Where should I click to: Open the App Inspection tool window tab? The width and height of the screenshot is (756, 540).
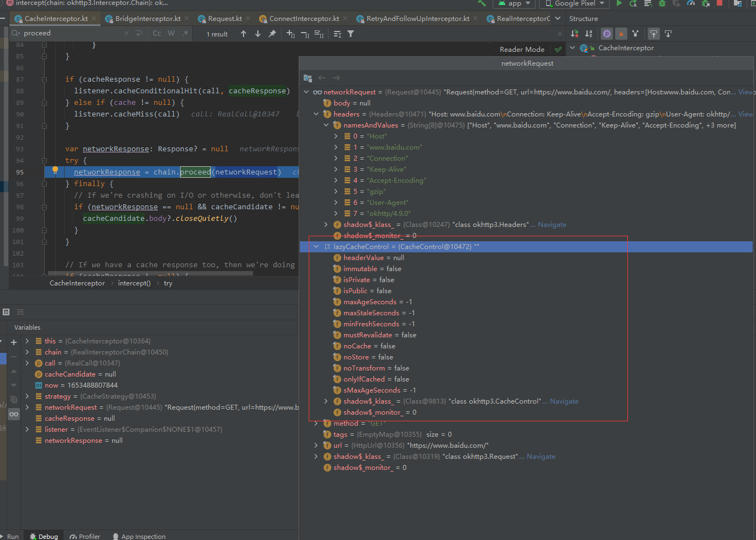(x=139, y=536)
